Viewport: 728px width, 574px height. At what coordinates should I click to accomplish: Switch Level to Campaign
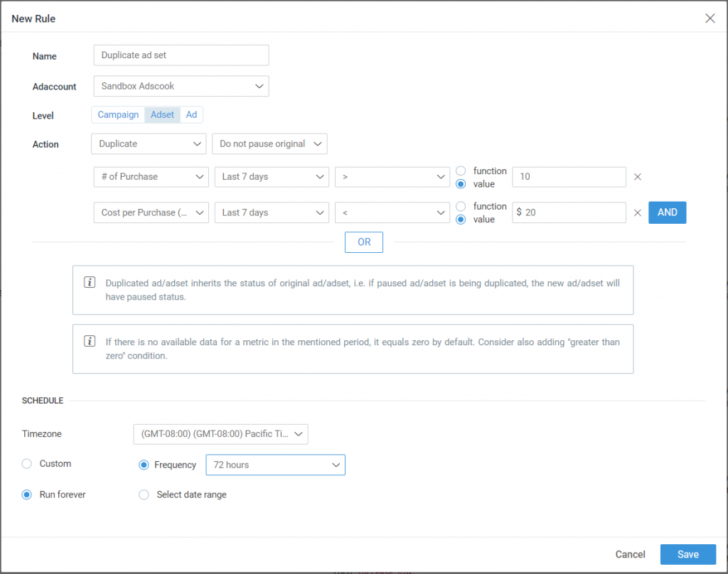(118, 114)
